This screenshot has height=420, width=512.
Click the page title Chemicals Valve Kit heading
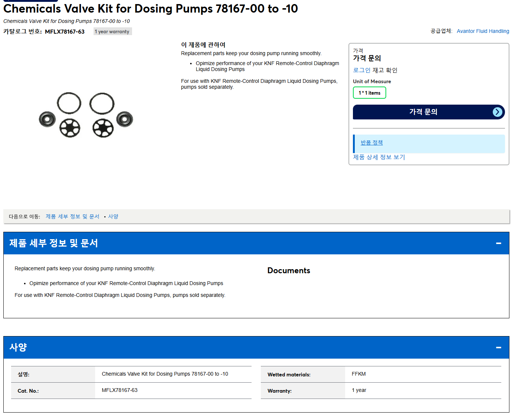pos(151,9)
